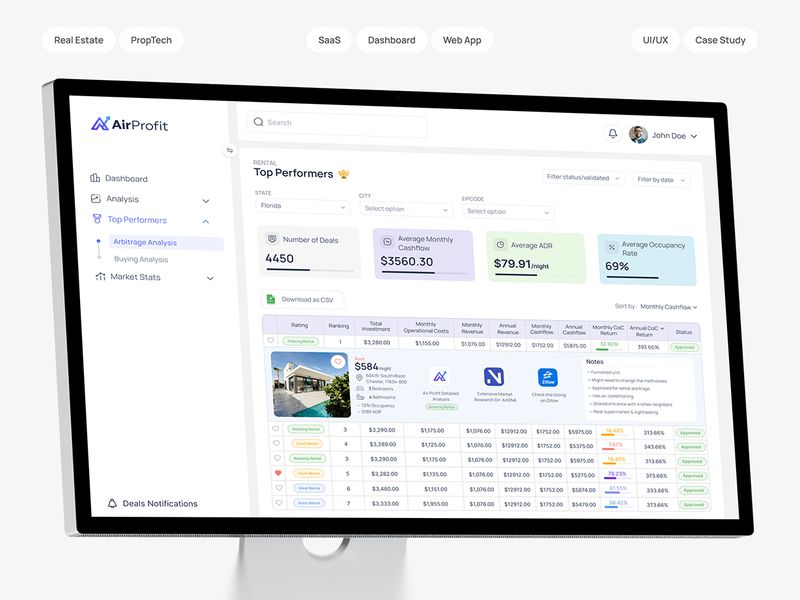Sort by the Annual CoC Return header arrow

tap(662, 329)
